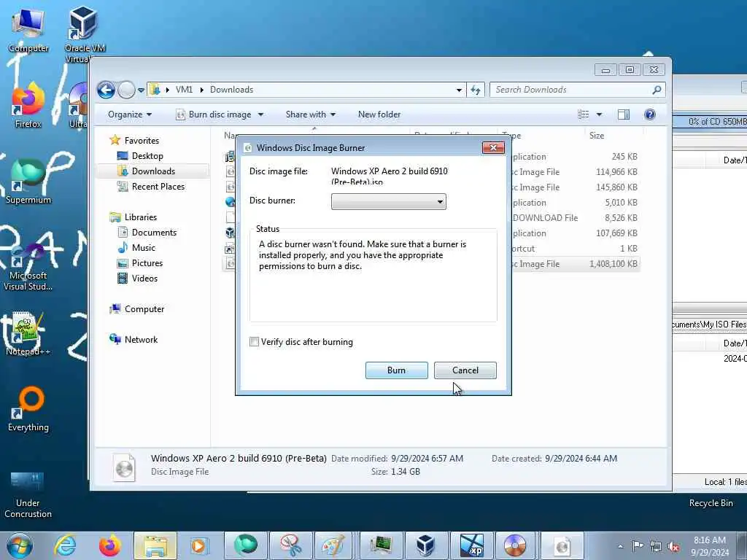This screenshot has width=747, height=560.
Task: Show hidden tray icons arrow
Action: point(620,547)
